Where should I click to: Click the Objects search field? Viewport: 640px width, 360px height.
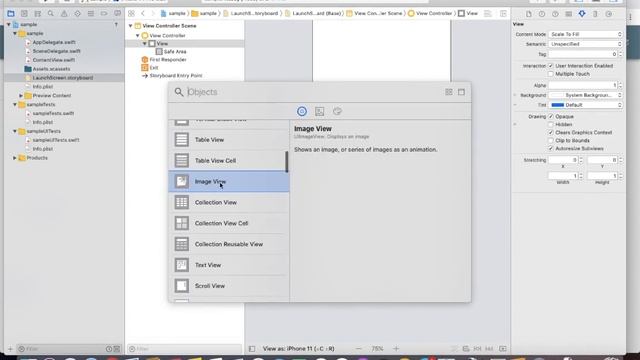point(313,92)
